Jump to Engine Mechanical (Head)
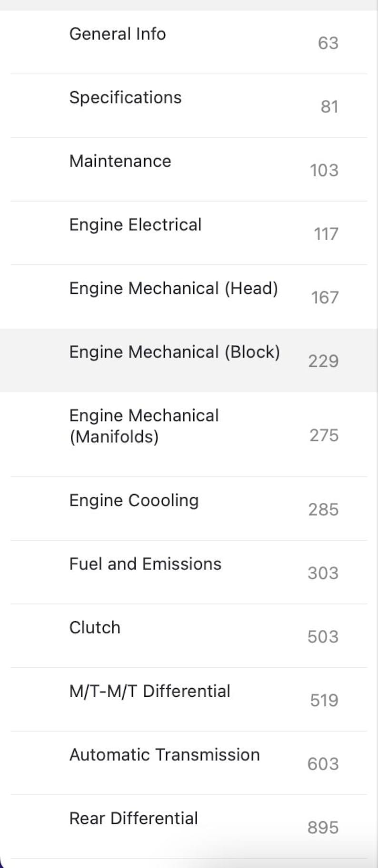Screen dimensions: 378x868 (x=173, y=288)
